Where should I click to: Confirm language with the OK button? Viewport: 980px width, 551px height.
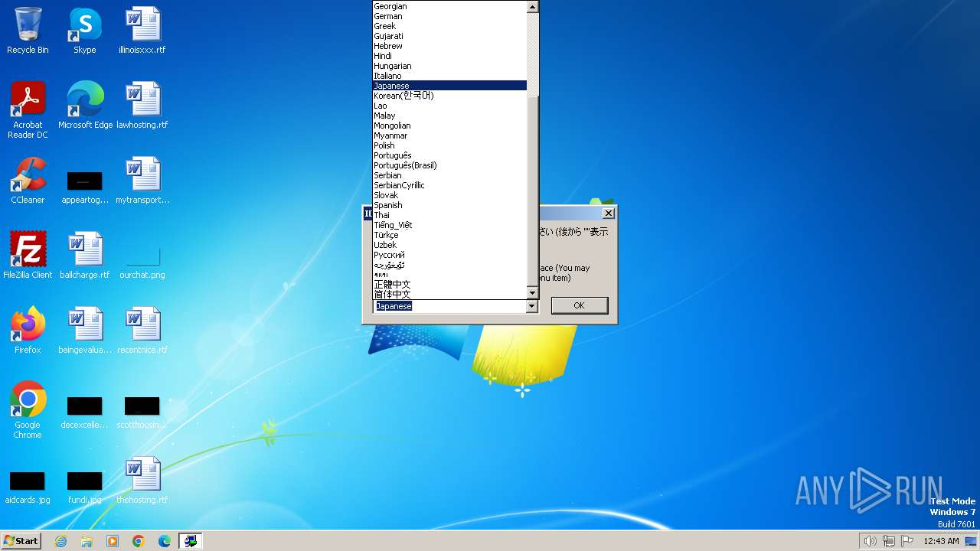click(x=579, y=305)
